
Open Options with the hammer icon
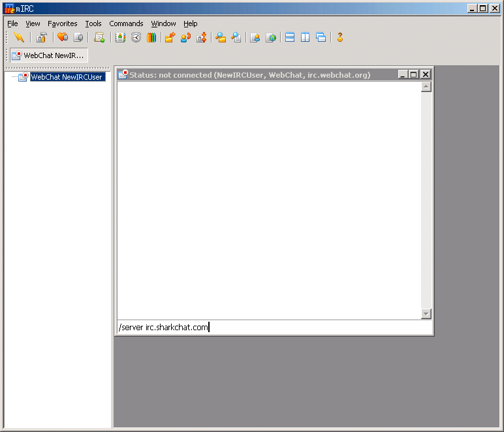click(42, 37)
